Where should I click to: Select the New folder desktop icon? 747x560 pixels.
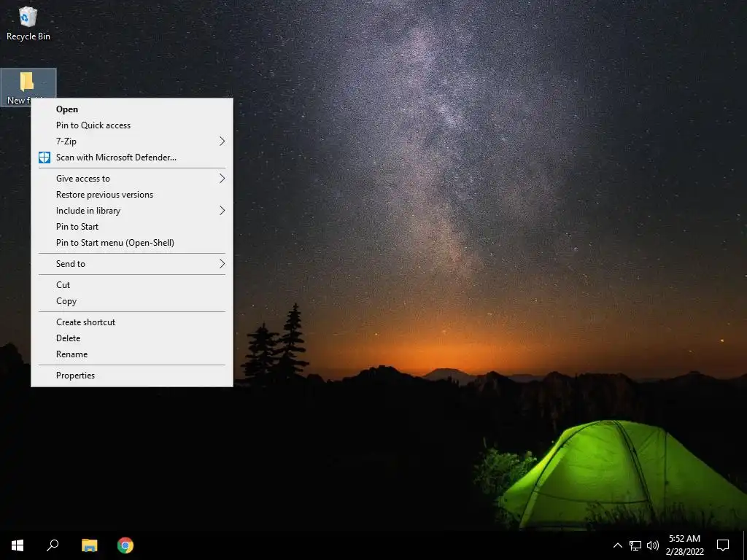(28, 87)
